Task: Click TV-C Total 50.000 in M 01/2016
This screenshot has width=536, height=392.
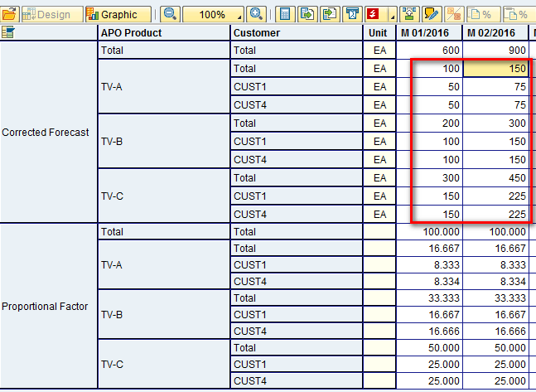Action: (429, 347)
